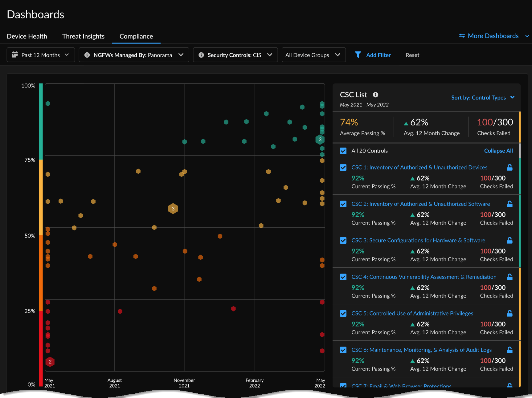Click the Collapse All link
Viewport: 532px width, 398px height.
[498, 151]
